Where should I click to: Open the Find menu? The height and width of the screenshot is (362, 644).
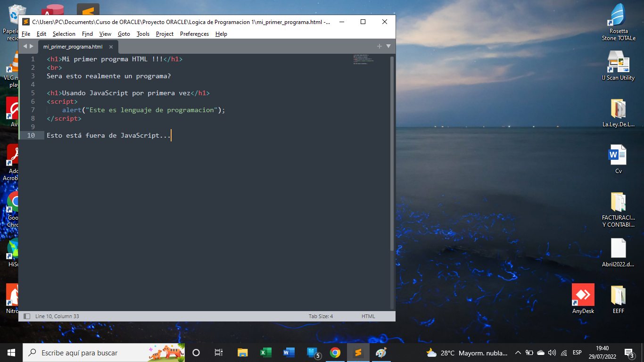[x=87, y=34]
